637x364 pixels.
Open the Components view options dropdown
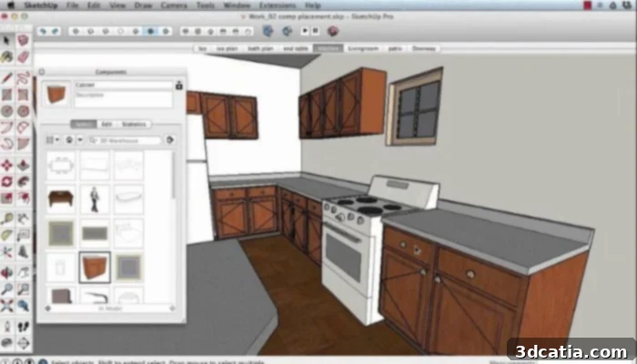pos(53,140)
